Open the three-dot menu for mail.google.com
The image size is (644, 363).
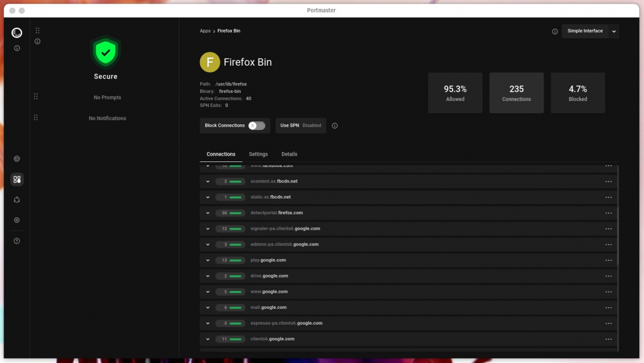tap(608, 307)
